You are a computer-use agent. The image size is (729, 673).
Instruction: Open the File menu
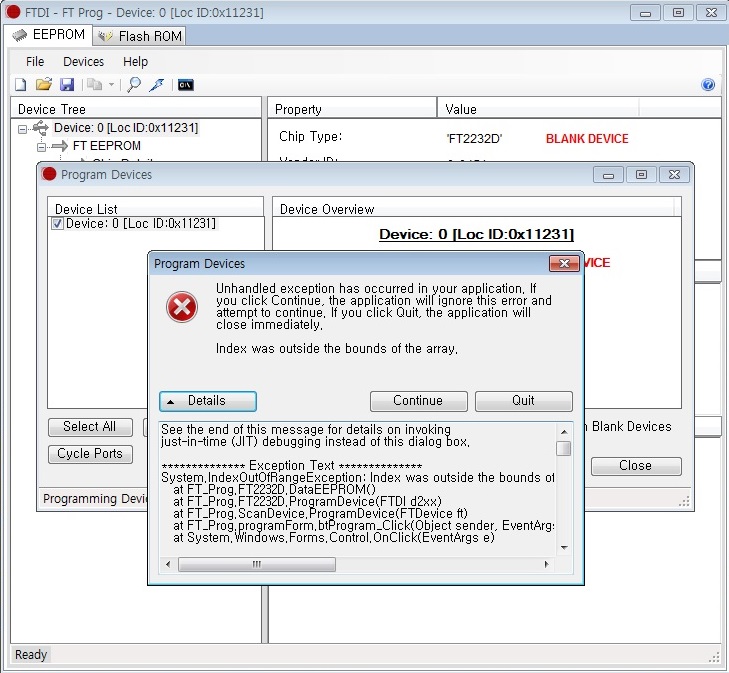pyautogui.click(x=35, y=61)
